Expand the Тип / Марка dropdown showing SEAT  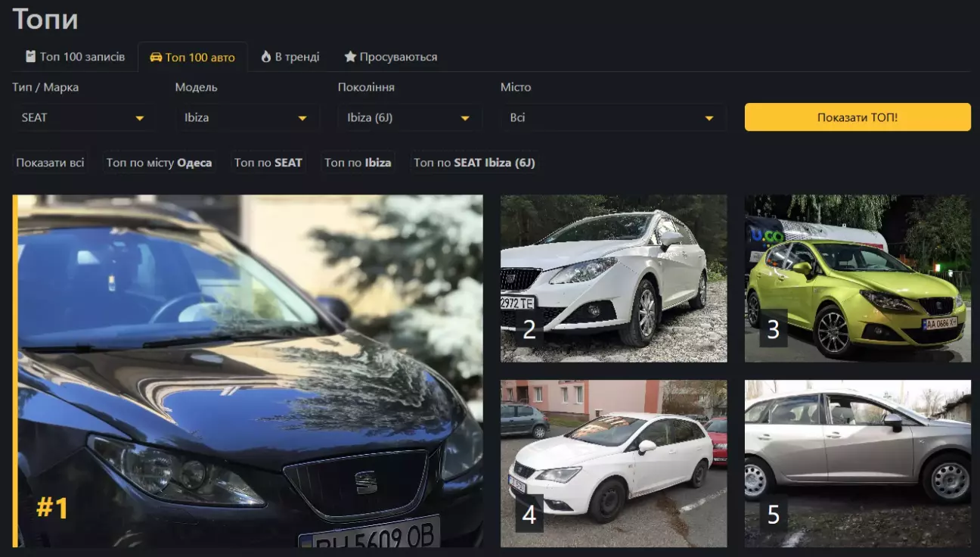[x=83, y=118]
